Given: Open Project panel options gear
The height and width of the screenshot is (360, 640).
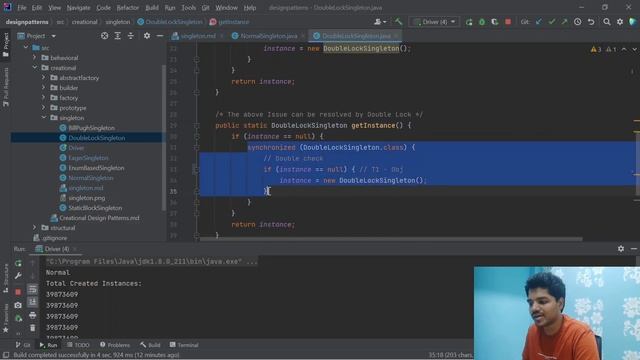Looking at the screenshot, I should point(147,36).
